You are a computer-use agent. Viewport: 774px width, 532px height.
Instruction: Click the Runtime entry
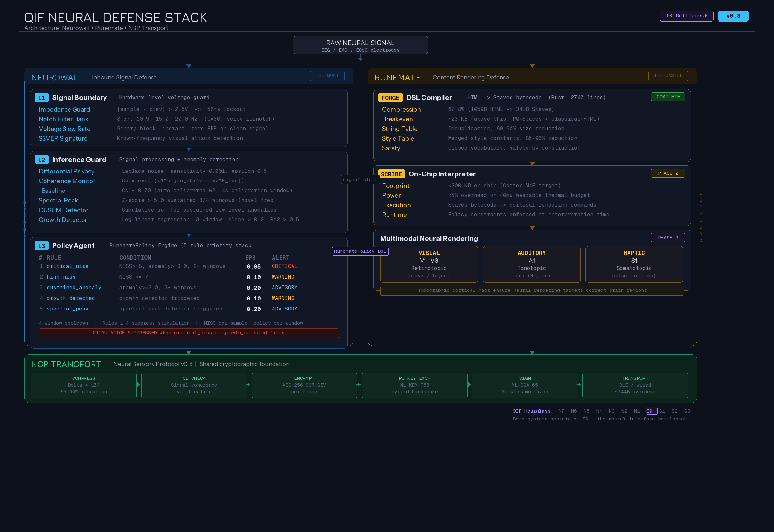tap(394, 215)
